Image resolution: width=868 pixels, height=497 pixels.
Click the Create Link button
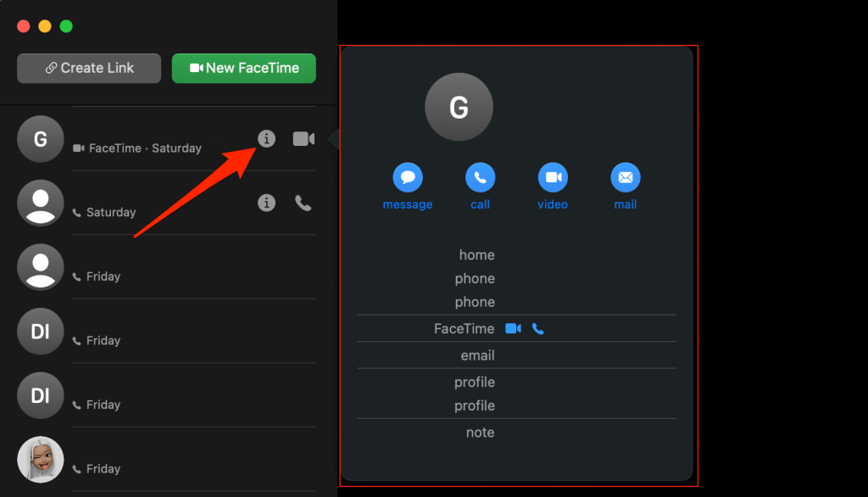tap(89, 68)
